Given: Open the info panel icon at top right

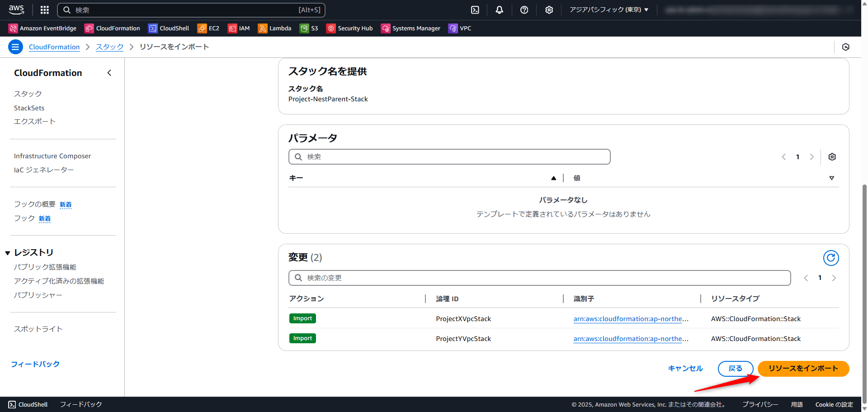Looking at the screenshot, I should pyautogui.click(x=845, y=47).
